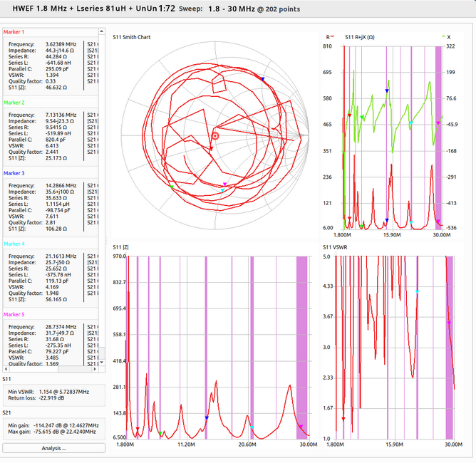This screenshot has width=476, height=463.
Task: Click Marker 2 Parallel C 820.4 pF
Action: (57, 140)
